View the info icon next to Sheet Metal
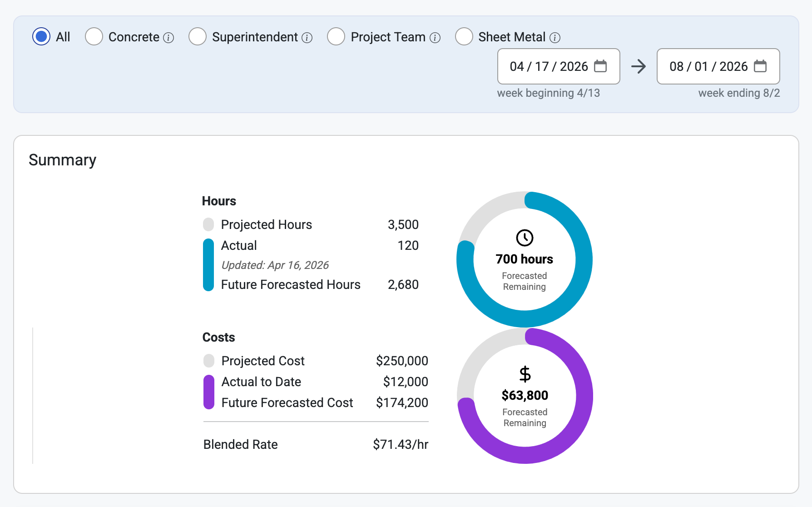The width and height of the screenshot is (812, 507). [x=555, y=38]
